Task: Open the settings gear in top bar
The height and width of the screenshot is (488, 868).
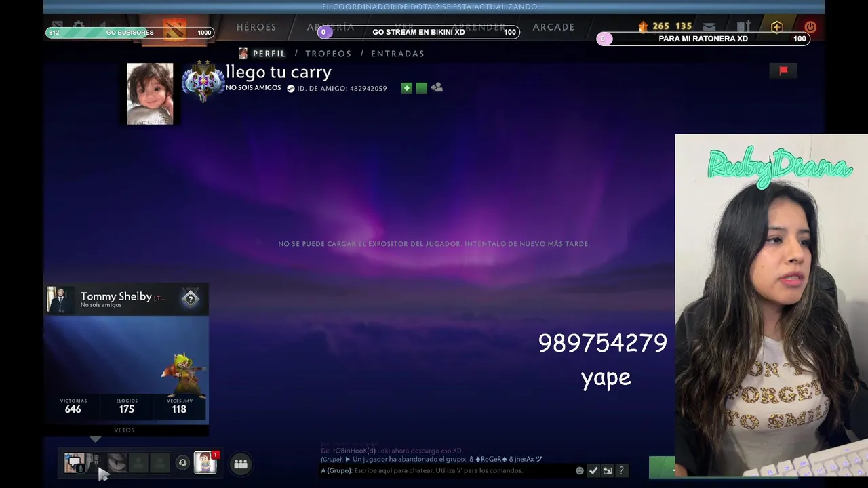Action: point(79,26)
